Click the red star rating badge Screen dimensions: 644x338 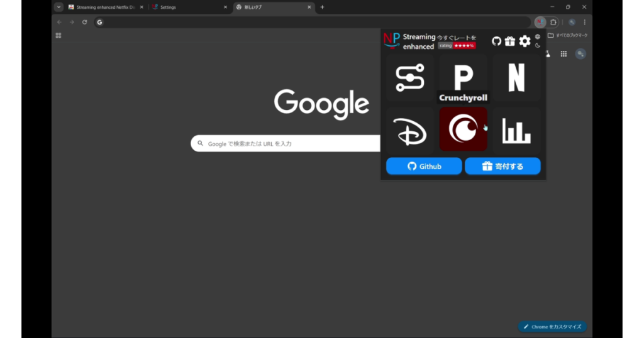click(x=464, y=46)
